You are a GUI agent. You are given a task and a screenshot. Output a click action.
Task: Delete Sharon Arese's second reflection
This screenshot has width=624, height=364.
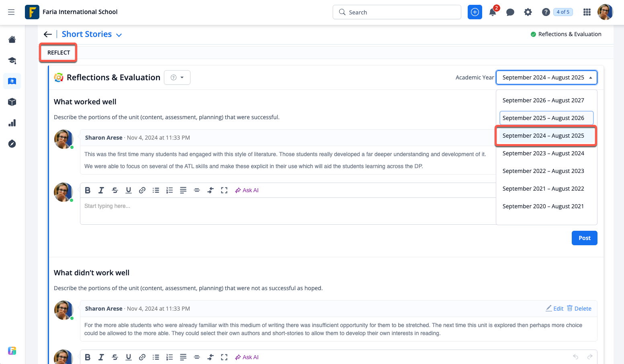tap(579, 308)
